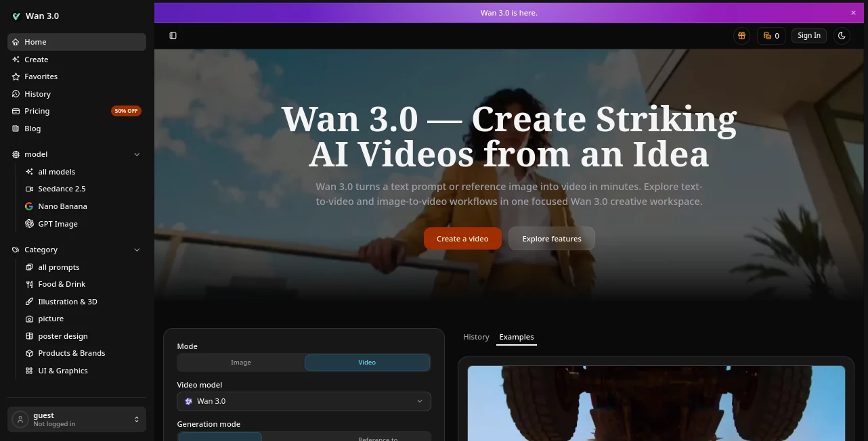Switch to the History tab
868x441 pixels.
[476, 337]
